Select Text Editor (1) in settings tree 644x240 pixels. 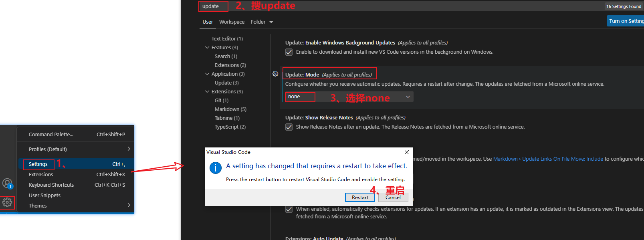227,39
